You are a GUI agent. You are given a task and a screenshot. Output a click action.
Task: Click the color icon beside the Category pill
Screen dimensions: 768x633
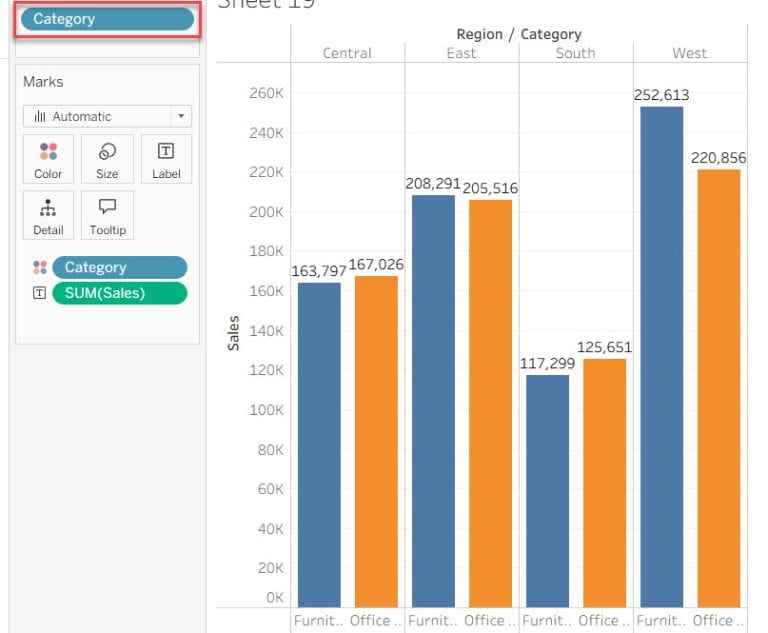click(40, 268)
